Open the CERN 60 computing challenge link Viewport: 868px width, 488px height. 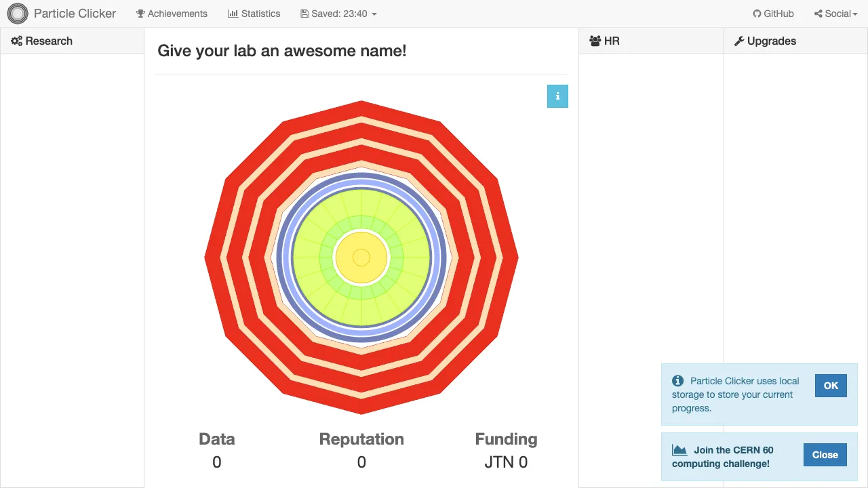(723, 457)
